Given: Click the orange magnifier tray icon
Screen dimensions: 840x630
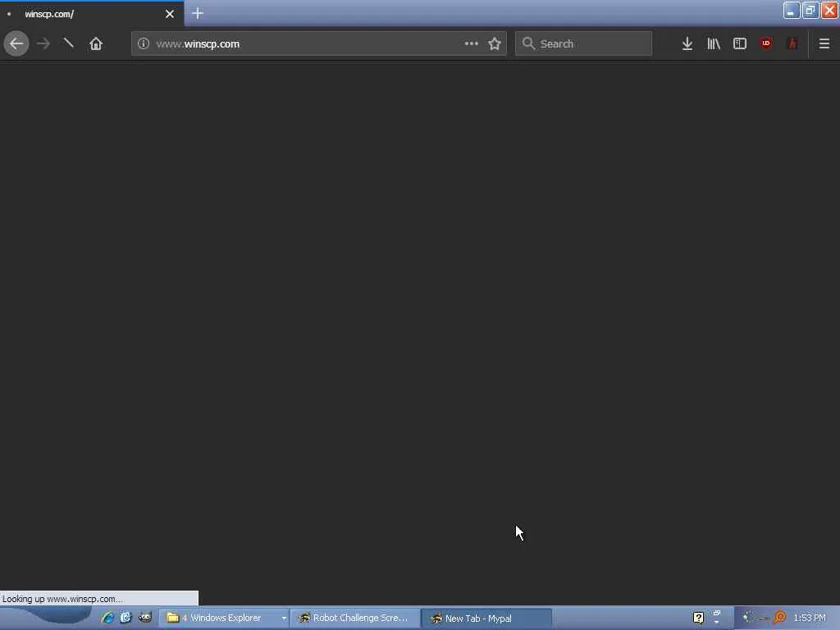Looking at the screenshot, I should pyautogui.click(x=780, y=618).
